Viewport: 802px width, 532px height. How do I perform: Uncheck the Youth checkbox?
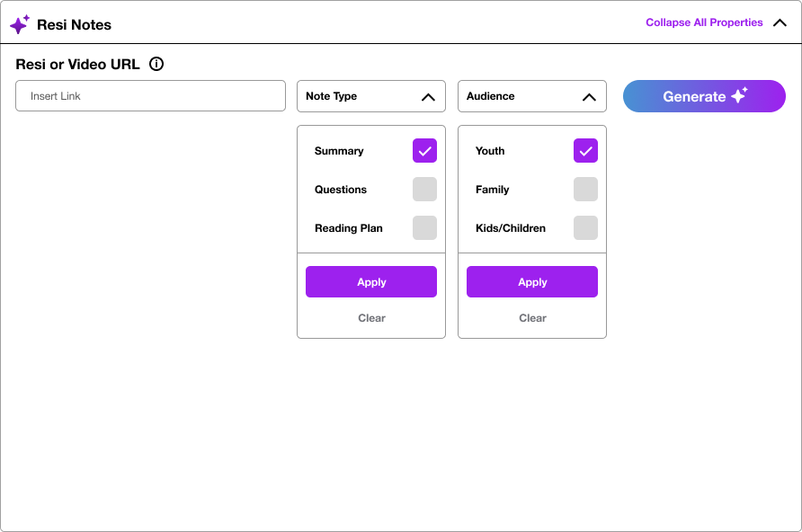pos(585,151)
